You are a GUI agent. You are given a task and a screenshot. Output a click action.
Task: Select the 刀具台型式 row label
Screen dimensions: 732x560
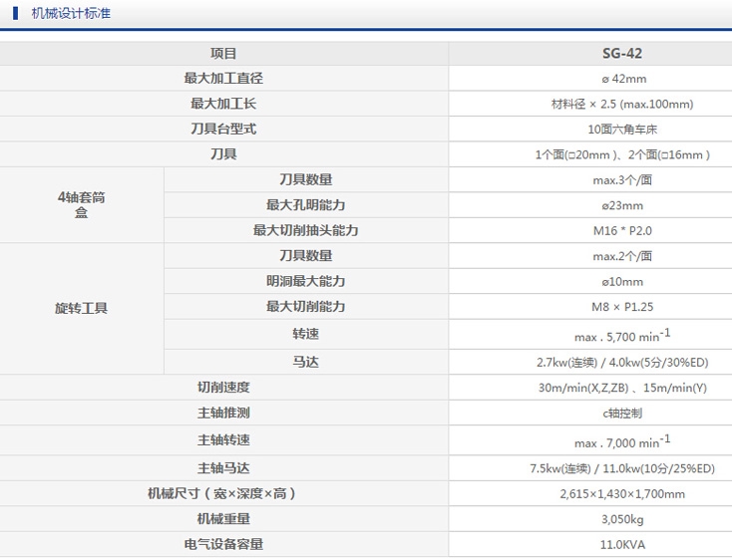point(223,130)
